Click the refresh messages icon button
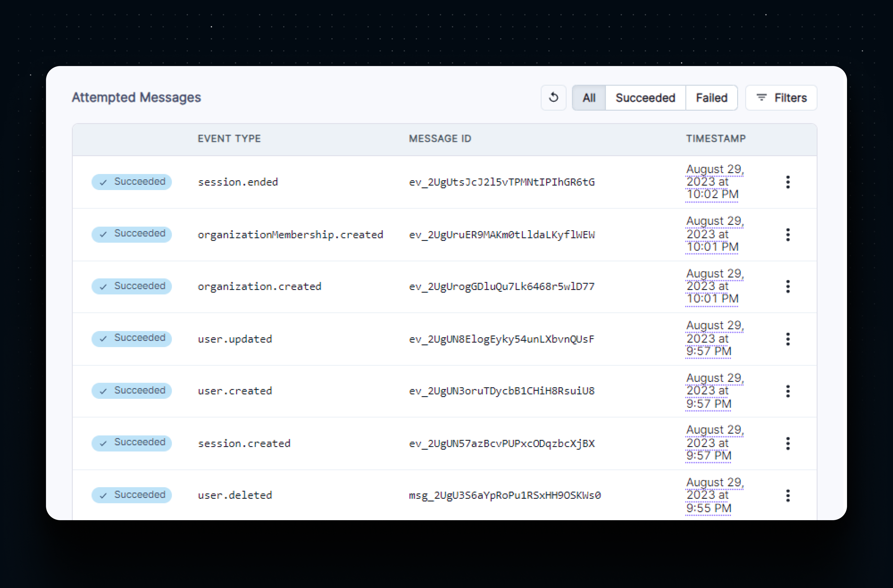Image resolution: width=893 pixels, height=588 pixels. pyautogui.click(x=553, y=97)
